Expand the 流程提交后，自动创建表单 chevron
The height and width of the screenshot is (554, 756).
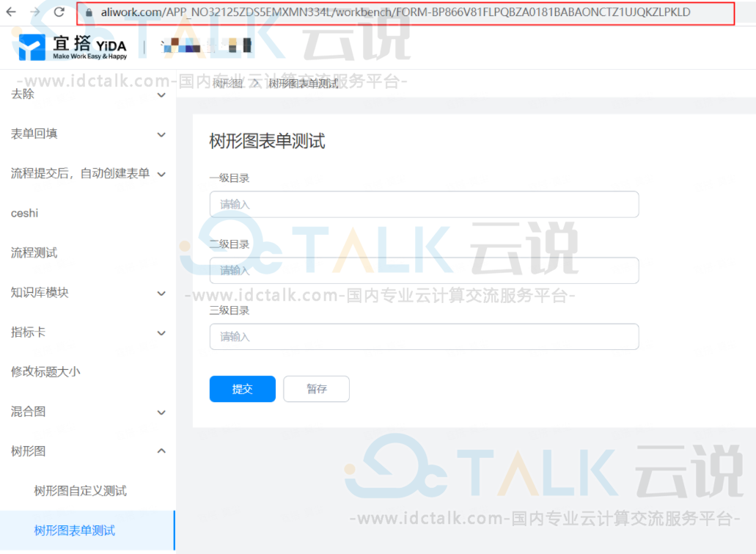(161, 174)
